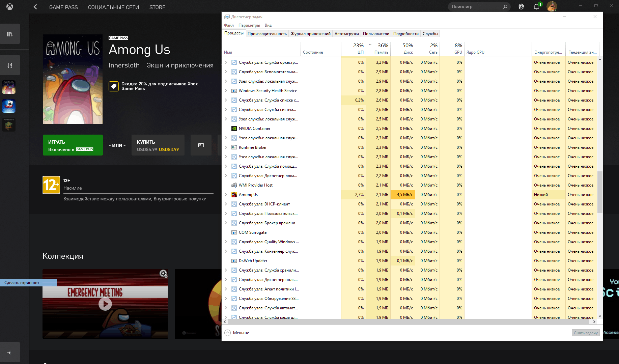Click Dr.Web Updater process icon
Screen dimensions: 619x364
(234, 261)
